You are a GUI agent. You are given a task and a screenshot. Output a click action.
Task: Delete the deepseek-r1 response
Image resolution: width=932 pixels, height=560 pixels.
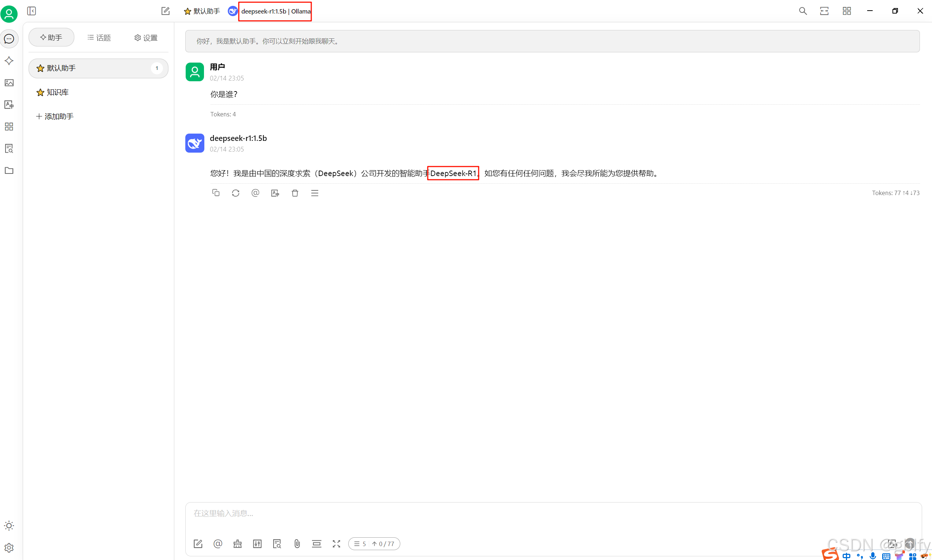[x=295, y=193]
